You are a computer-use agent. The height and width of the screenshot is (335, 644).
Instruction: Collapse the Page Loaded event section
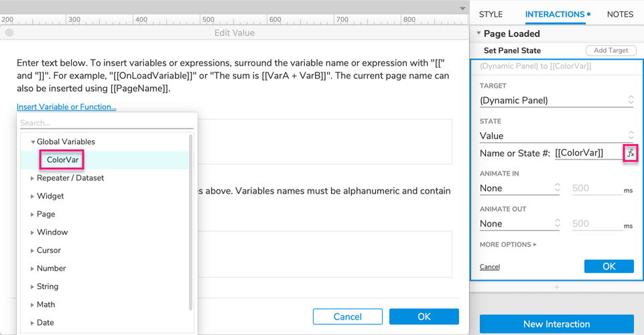point(478,33)
